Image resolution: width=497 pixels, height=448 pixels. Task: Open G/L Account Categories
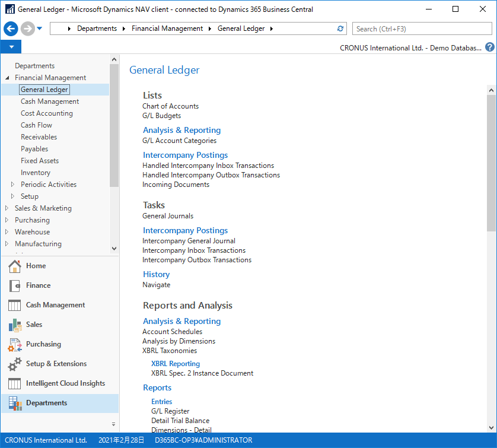[x=179, y=141]
